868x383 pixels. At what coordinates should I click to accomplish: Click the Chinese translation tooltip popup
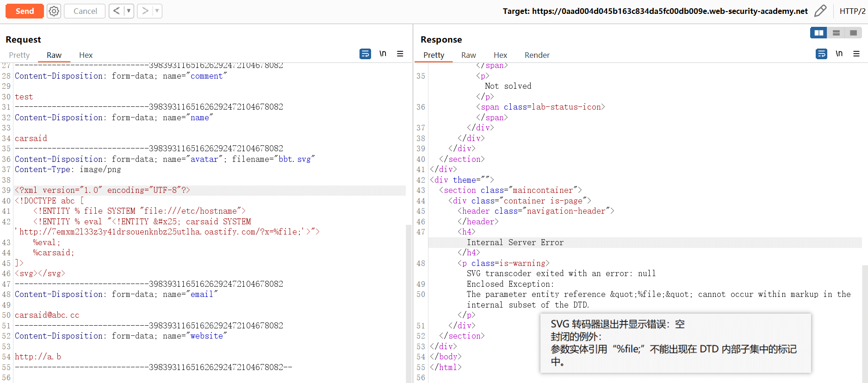pyautogui.click(x=676, y=343)
